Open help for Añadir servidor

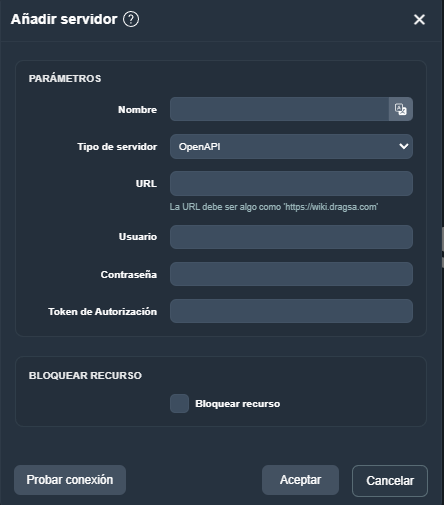point(131,19)
